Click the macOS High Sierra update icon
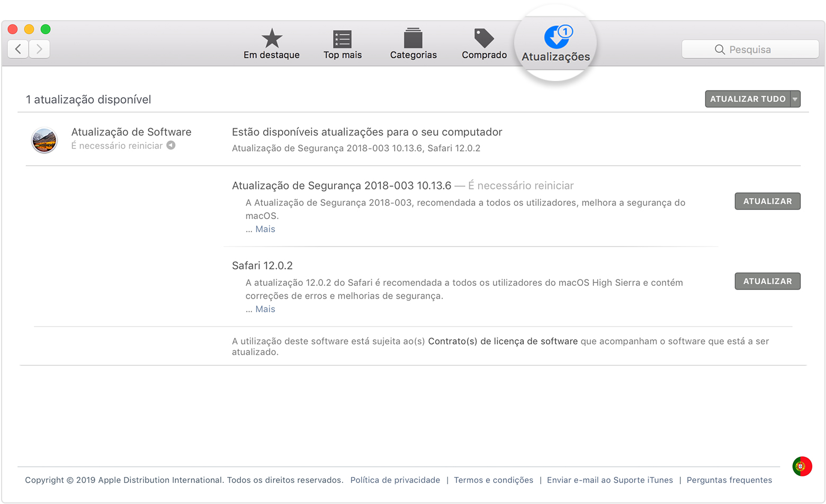826x504 pixels. [x=44, y=140]
